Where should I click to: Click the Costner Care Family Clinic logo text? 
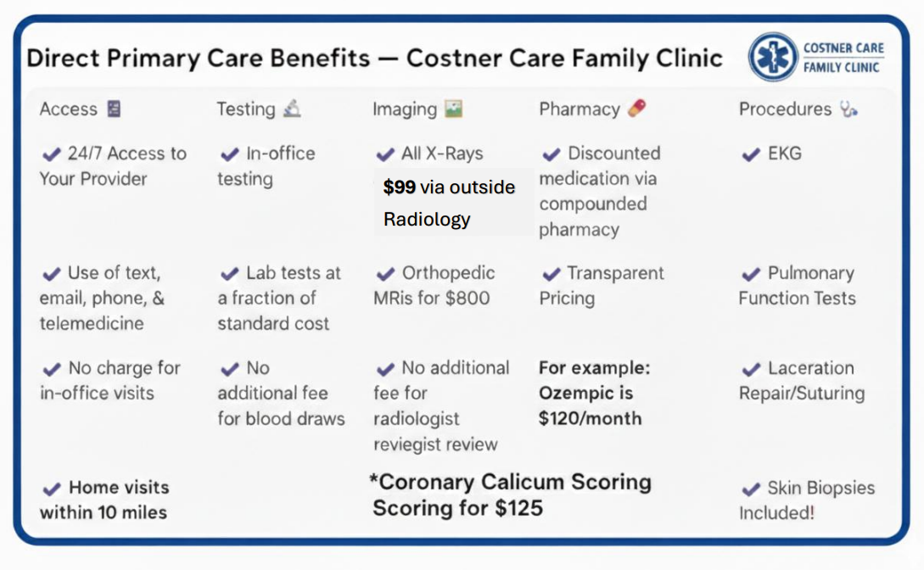click(x=843, y=58)
